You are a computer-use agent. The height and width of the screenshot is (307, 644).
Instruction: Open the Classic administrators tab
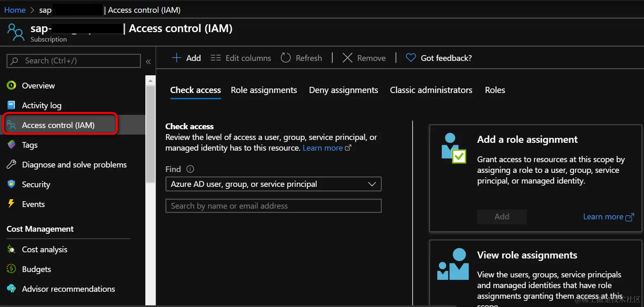click(x=431, y=90)
